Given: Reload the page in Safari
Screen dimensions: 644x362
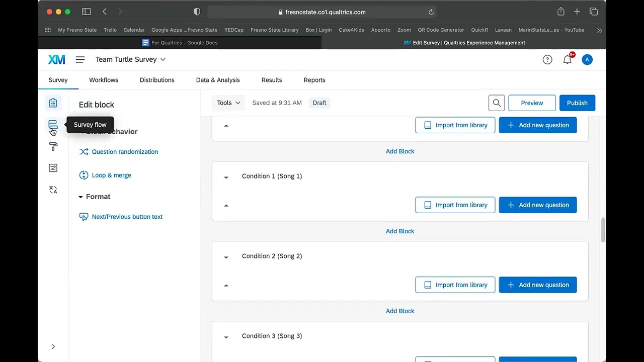Looking at the screenshot, I should pyautogui.click(x=431, y=12).
